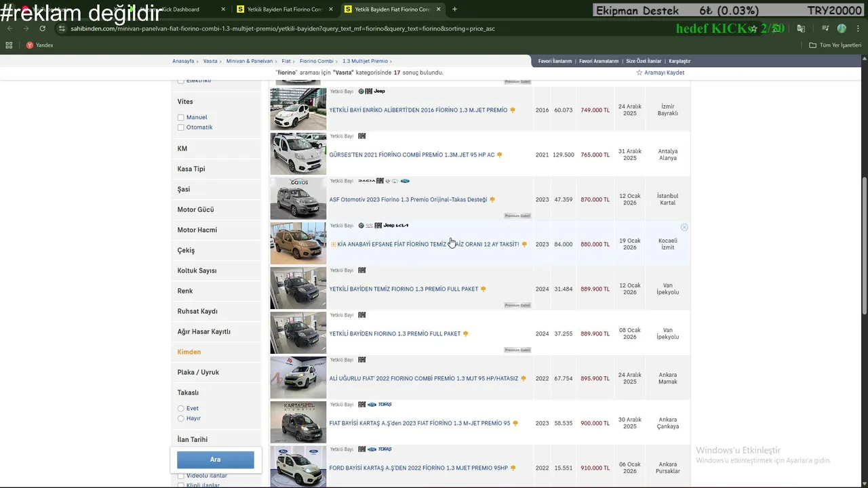Viewport: 868px width, 488px height.
Task: Open Favori Aramalarım menu item
Action: (599, 61)
